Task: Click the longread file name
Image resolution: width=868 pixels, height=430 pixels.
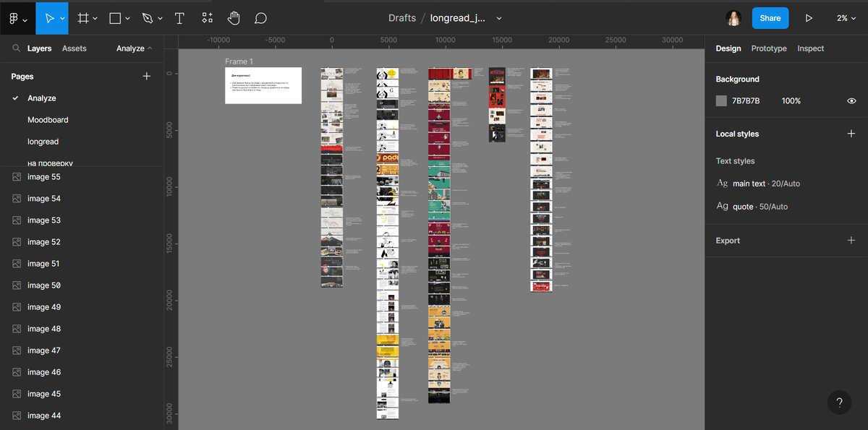Action: click(x=458, y=18)
